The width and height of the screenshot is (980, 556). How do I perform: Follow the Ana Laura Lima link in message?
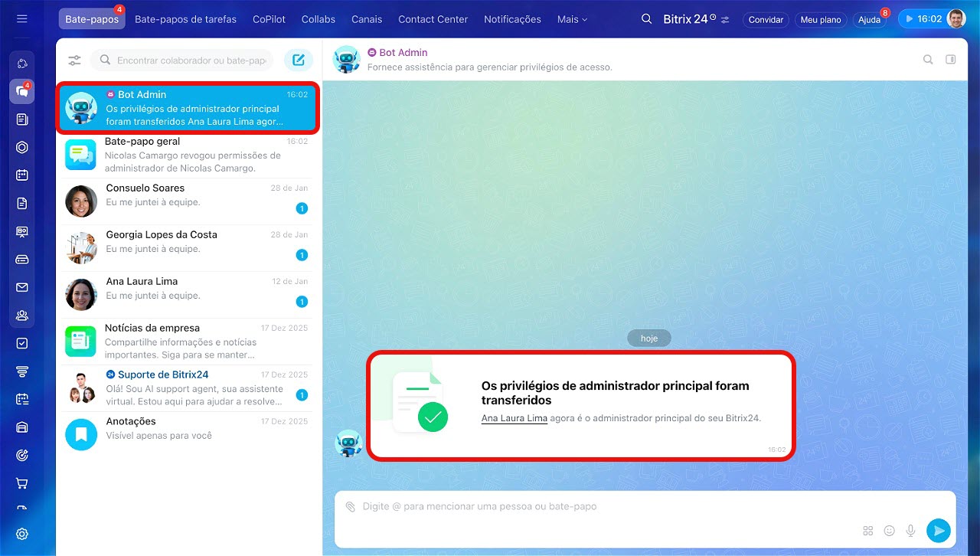pyautogui.click(x=514, y=418)
